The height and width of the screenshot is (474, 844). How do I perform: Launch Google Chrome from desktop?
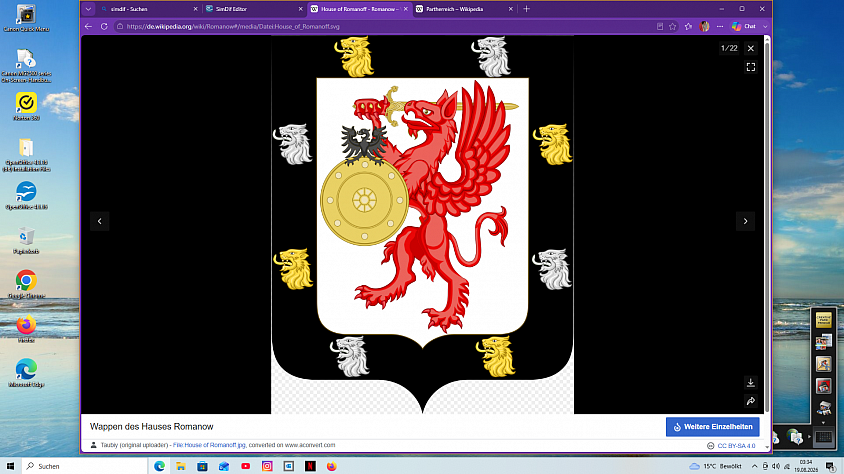coord(26,285)
